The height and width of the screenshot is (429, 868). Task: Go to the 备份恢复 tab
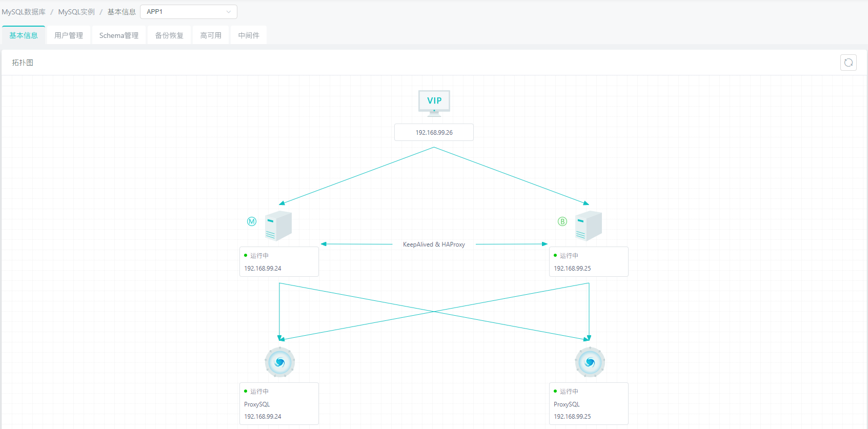pyautogui.click(x=169, y=35)
